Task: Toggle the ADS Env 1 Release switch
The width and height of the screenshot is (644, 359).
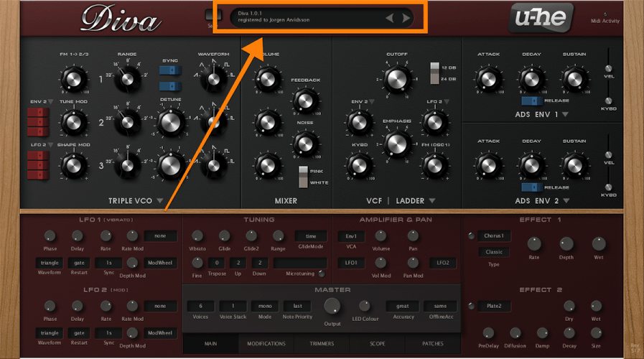Action: click(531, 101)
